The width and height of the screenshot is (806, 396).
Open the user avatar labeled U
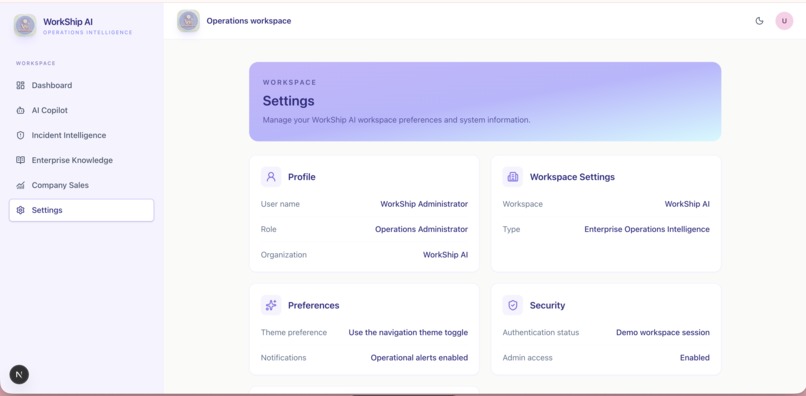(784, 21)
